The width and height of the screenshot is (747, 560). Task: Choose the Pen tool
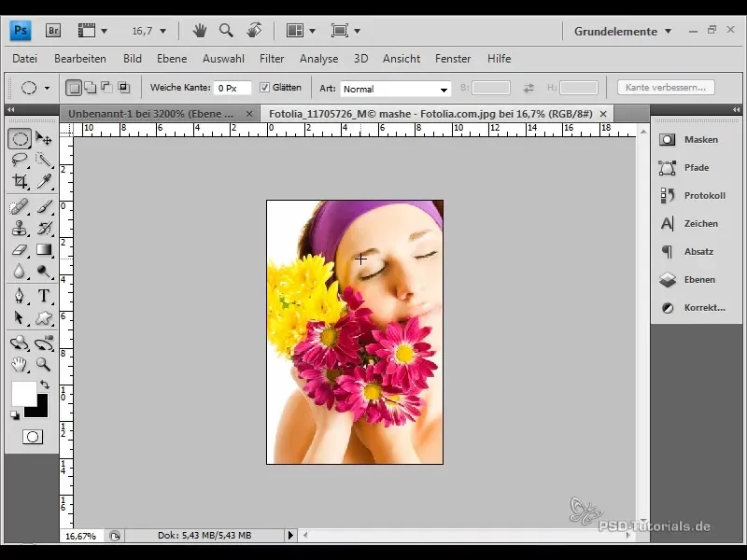[20, 296]
